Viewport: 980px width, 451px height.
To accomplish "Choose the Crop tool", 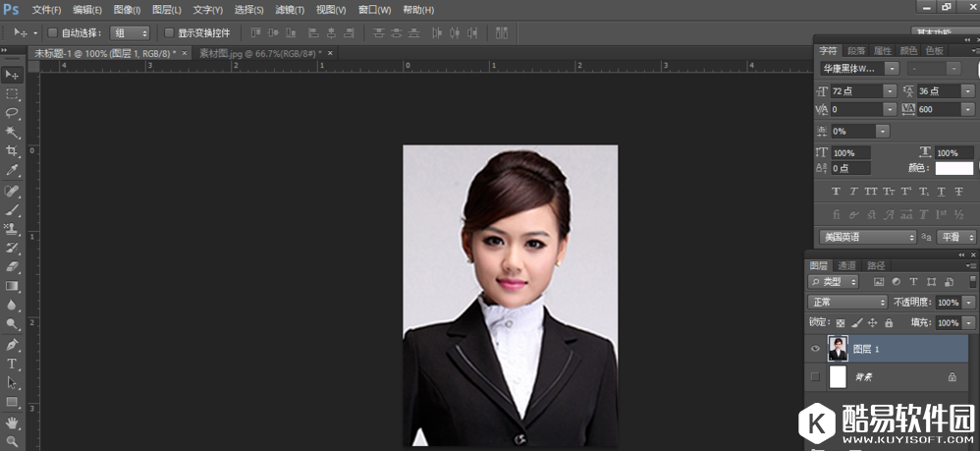I will tap(12, 151).
